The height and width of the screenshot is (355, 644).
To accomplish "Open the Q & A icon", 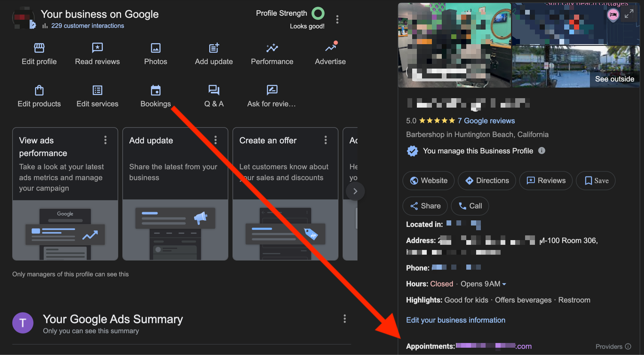I will point(214,90).
